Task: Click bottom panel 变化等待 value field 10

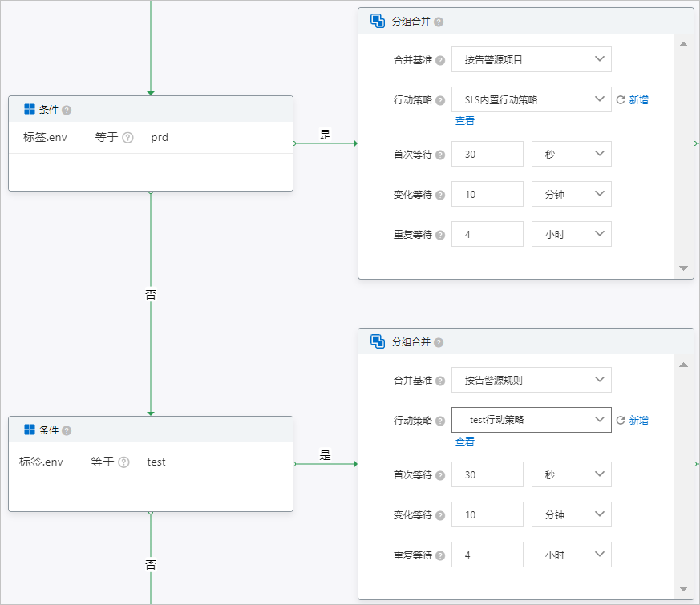Action: click(x=487, y=514)
